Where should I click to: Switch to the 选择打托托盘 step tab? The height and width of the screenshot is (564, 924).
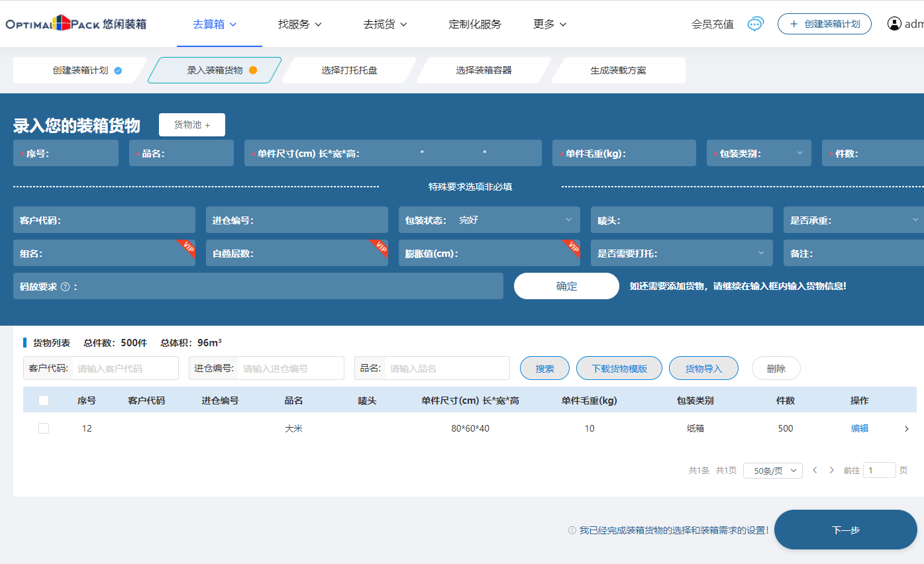click(349, 70)
